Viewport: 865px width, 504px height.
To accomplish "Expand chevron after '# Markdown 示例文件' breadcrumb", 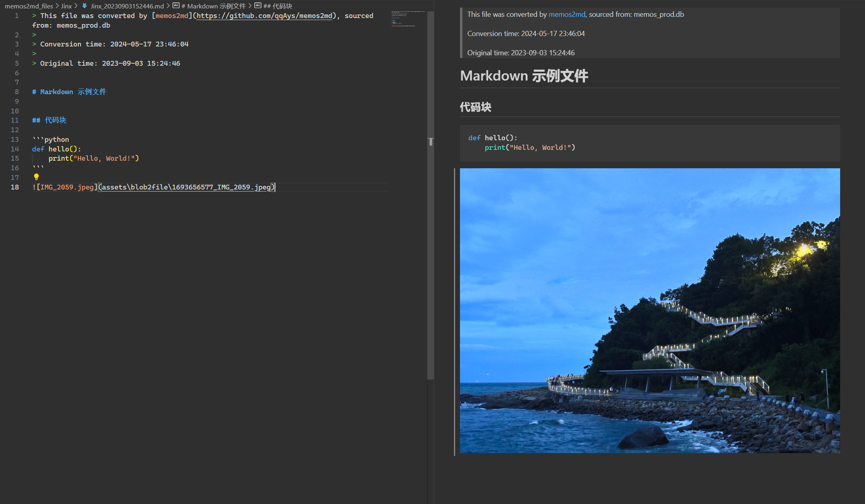I will click(x=250, y=6).
